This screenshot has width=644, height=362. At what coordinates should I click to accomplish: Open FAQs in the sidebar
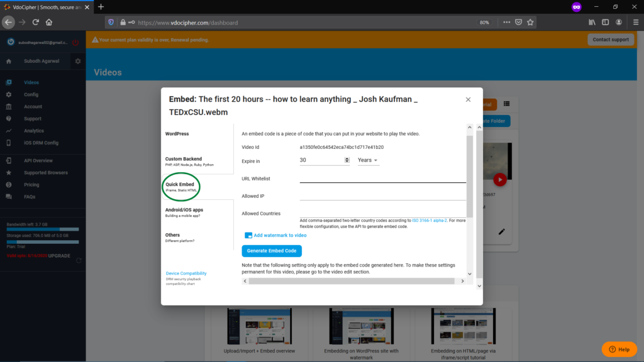[30, 197]
